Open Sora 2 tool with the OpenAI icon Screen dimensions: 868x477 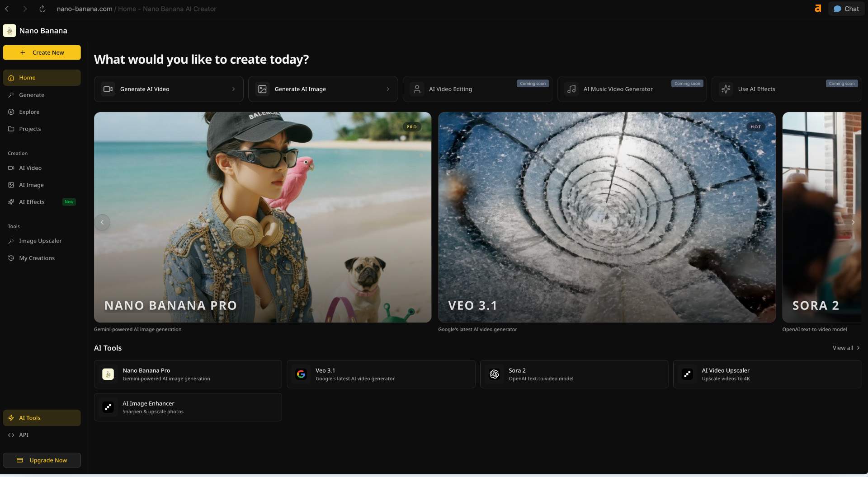click(x=494, y=374)
